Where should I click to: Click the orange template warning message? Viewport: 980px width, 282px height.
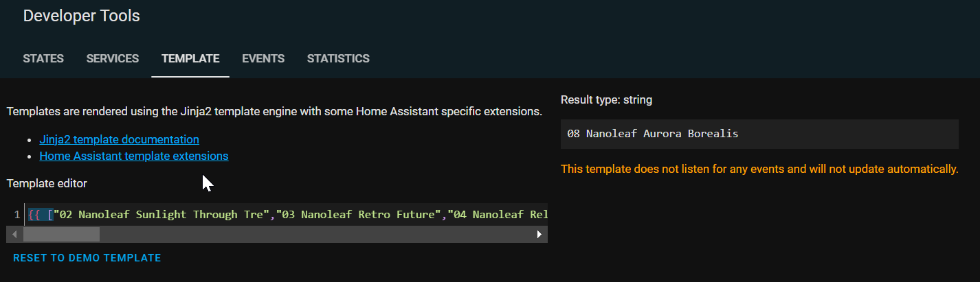[759, 169]
